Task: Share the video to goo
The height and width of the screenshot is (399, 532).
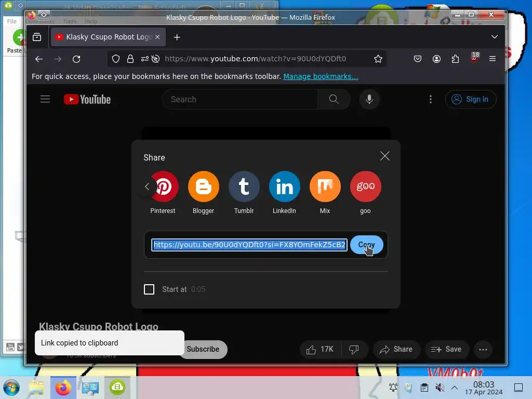Action: pyautogui.click(x=365, y=187)
